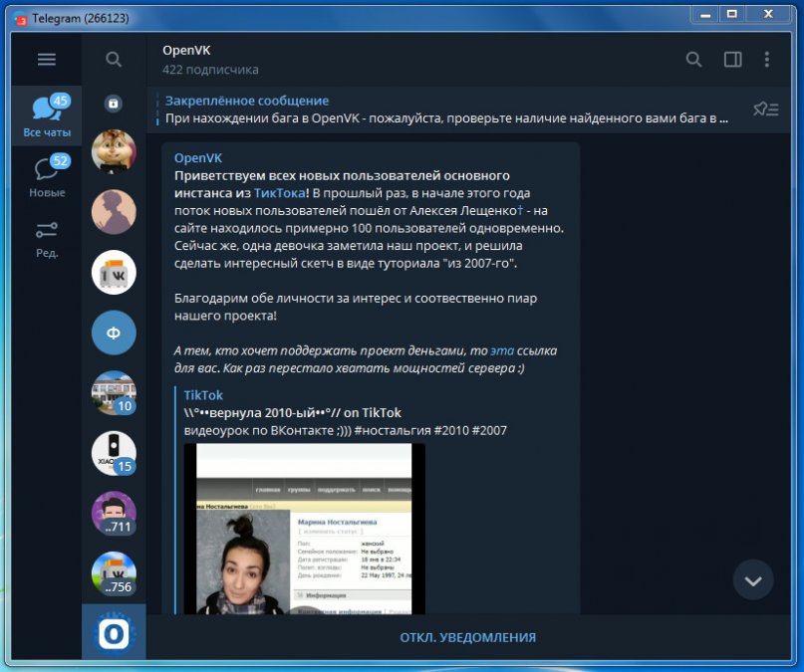The height and width of the screenshot is (672, 804).
Task: Open the chat with 756 unread badge
Action: pos(114,574)
